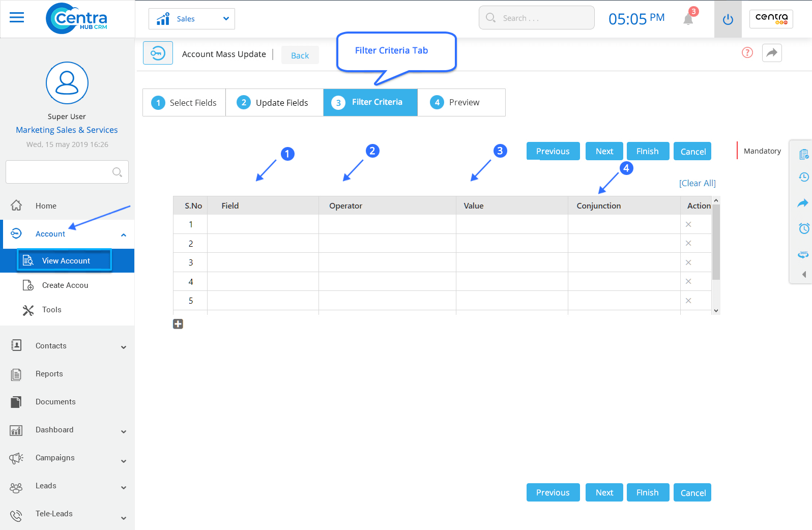This screenshot has height=530, width=812.
Task: Select the Filter Criteria tab
Action: tap(370, 103)
